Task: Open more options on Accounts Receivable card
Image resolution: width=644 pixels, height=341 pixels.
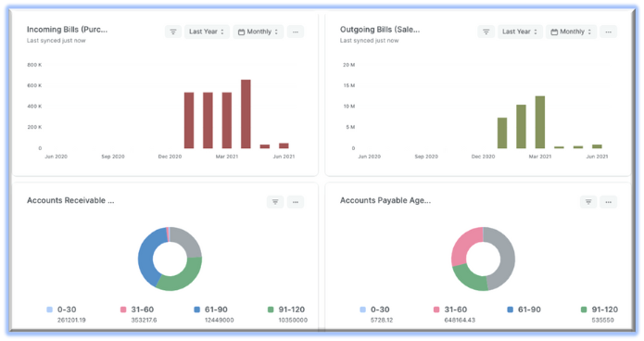Action: pos(296,202)
